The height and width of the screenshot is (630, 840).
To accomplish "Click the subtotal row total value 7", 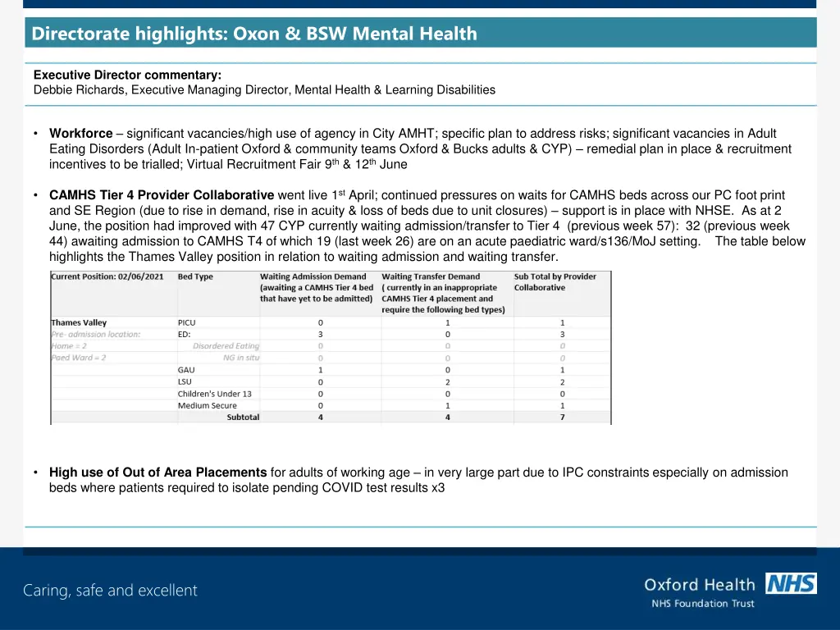I will click(x=563, y=418).
